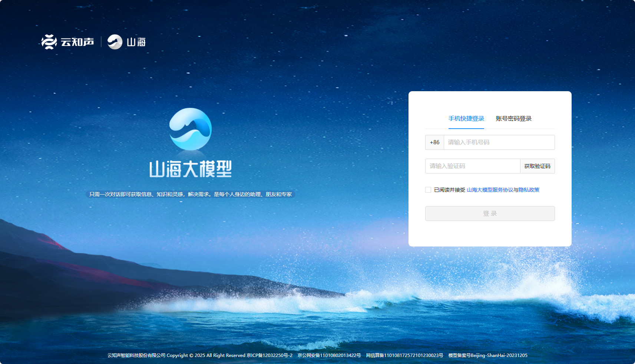Screen dimensions: 635x364
Task: Open the 山海大模型服务协议 link
Action: [x=490, y=190]
